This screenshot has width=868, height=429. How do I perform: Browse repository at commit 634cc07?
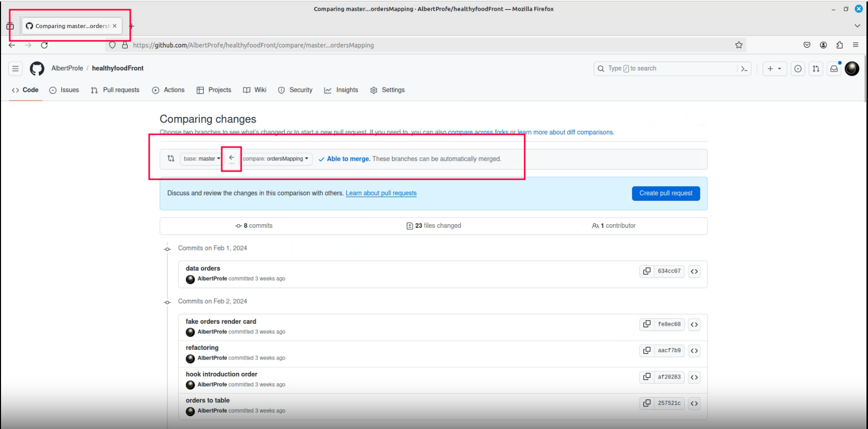point(694,271)
